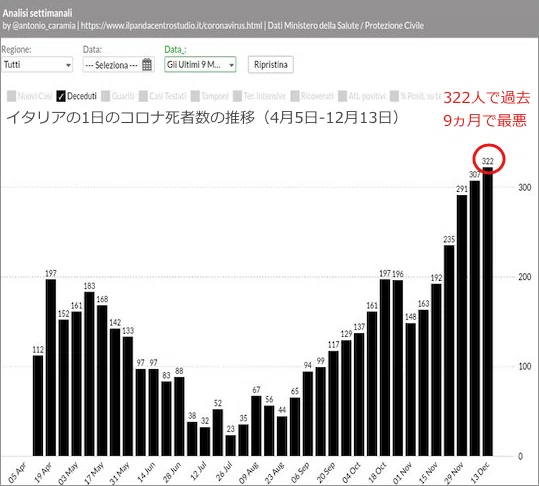
Task: Click the value label 196
Action: pos(398,274)
